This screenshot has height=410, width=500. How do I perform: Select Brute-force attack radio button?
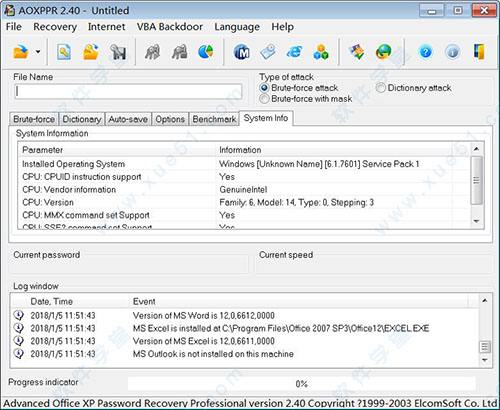[264, 88]
